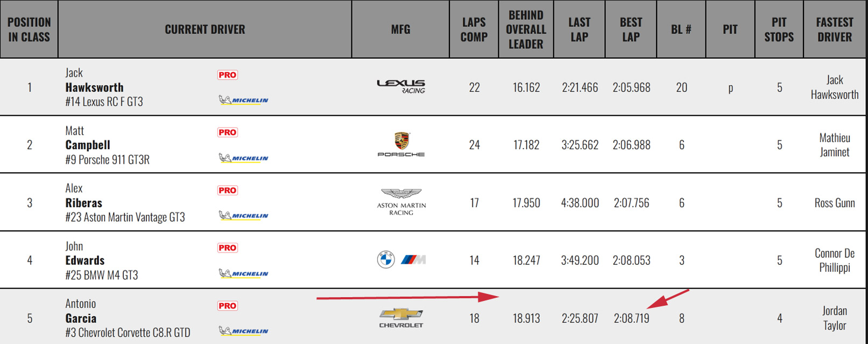Open the #9 Porsche 911 GT3R entry
This screenshot has width=868, height=344.
pyautogui.click(x=108, y=159)
